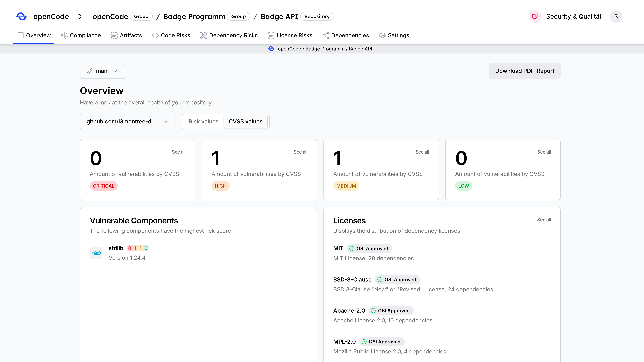See all LOW CVSS vulnerabilities
This screenshot has width=644, height=362.
click(x=544, y=152)
